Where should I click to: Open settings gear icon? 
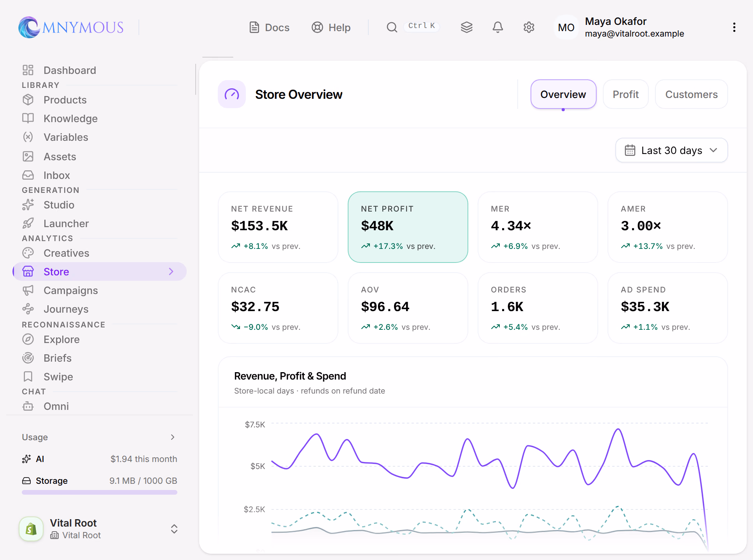pyautogui.click(x=529, y=27)
